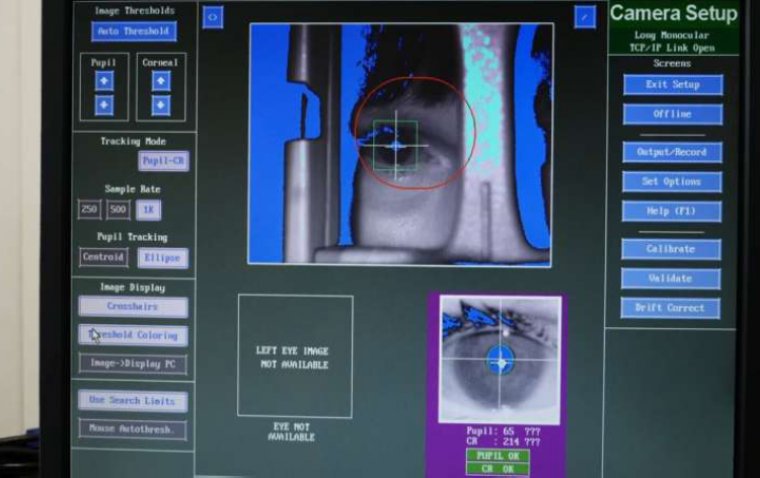This screenshot has width=760, height=478.
Task: Select the 250 sample rate
Action: click(90, 210)
